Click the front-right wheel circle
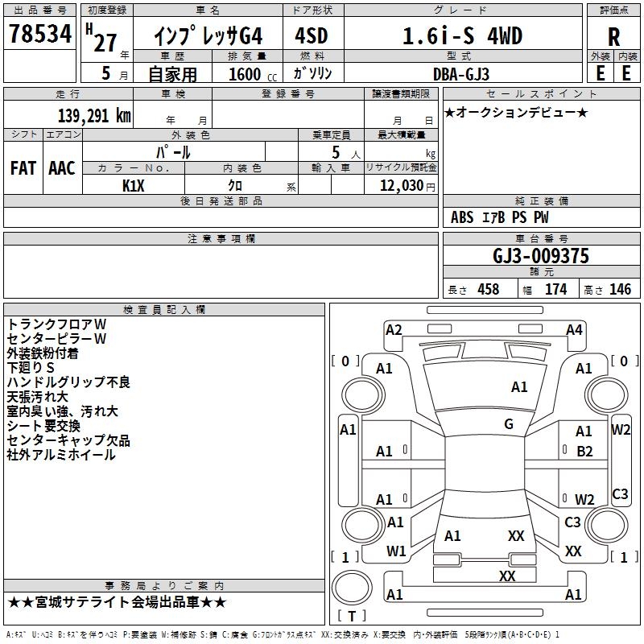This screenshot has width=644, height=644. (606, 394)
